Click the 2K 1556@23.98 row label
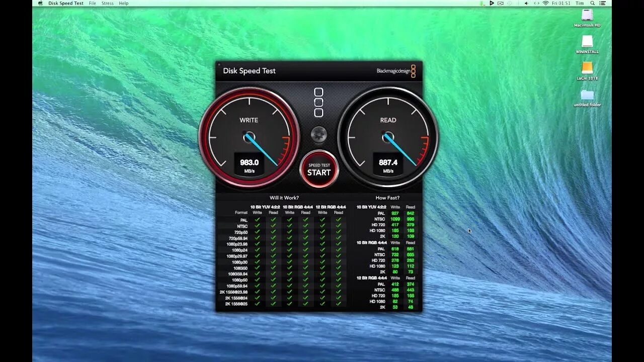Screen dimensions: 644x362 [x=233, y=292]
